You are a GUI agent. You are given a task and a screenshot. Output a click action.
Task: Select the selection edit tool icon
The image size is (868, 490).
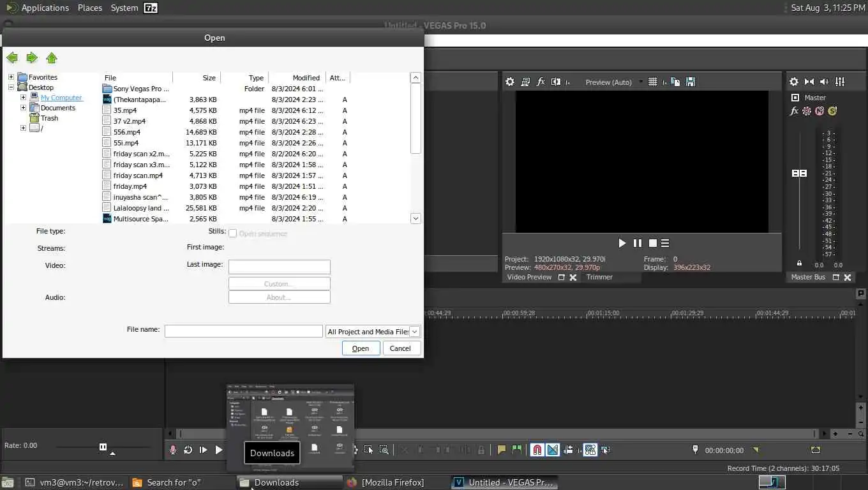[x=368, y=450]
